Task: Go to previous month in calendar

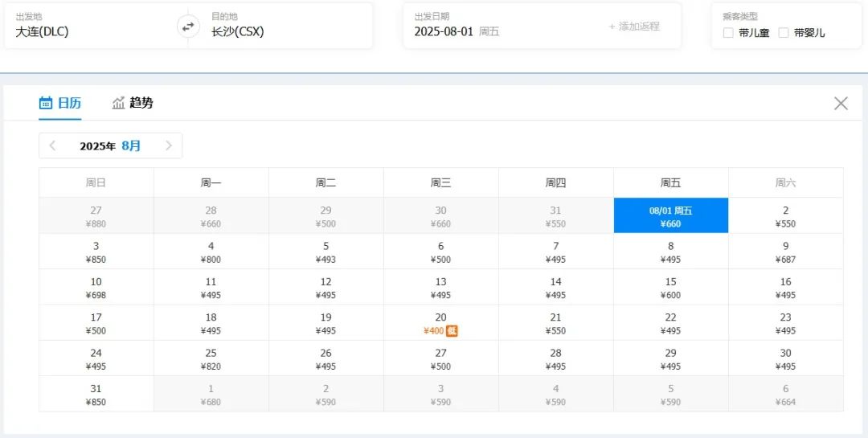Action: click(52, 145)
